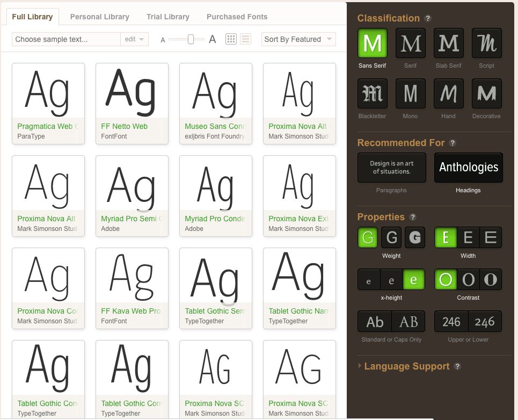Open the Trial Library tab
This screenshot has height=420, width=518.
[168, 17]
